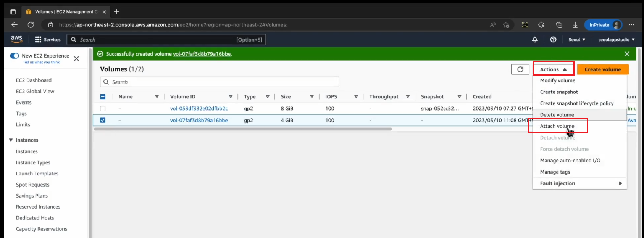
Task: Open the Services grid menu
Action: point(48,40)
